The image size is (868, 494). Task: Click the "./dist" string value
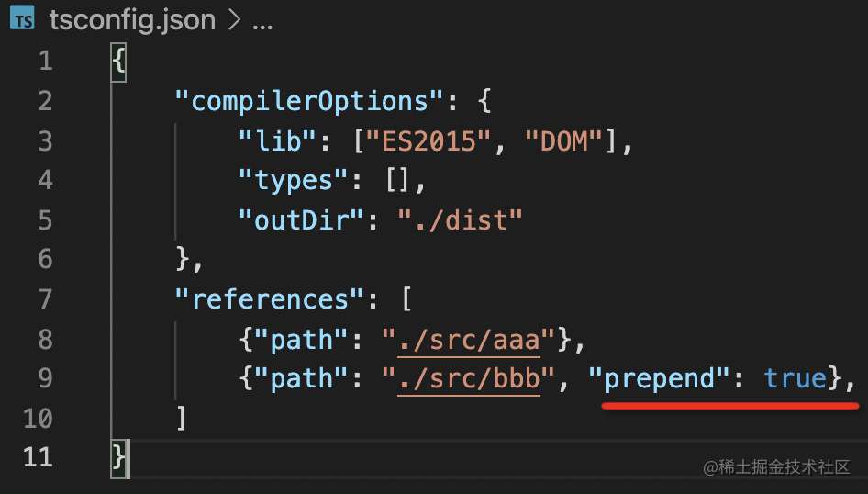tap(459, 220)
